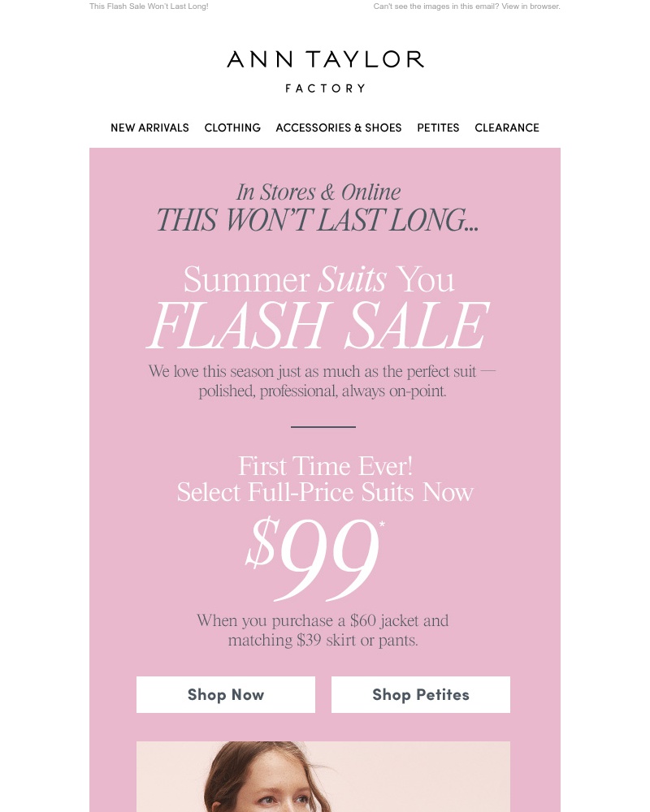Click the 'Select Full-Price Suits Now' text
The width and height of the screenshot is (650, 812).
pos(325,492)
